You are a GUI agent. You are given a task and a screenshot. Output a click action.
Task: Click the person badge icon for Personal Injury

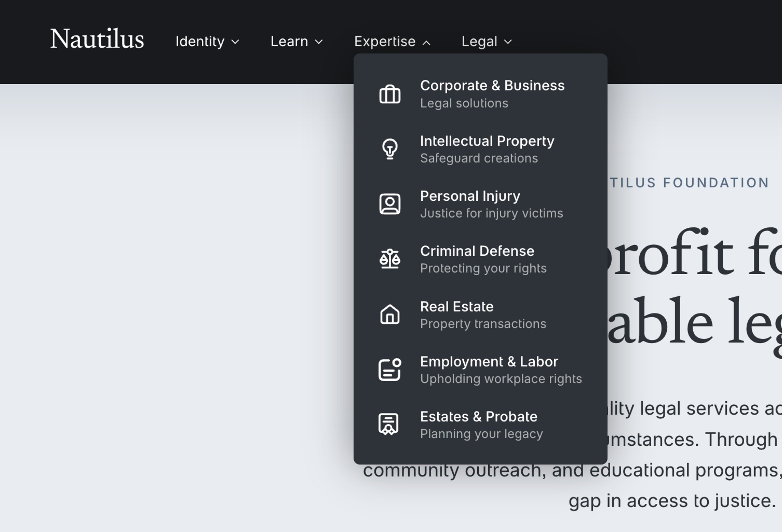point(390,204)
